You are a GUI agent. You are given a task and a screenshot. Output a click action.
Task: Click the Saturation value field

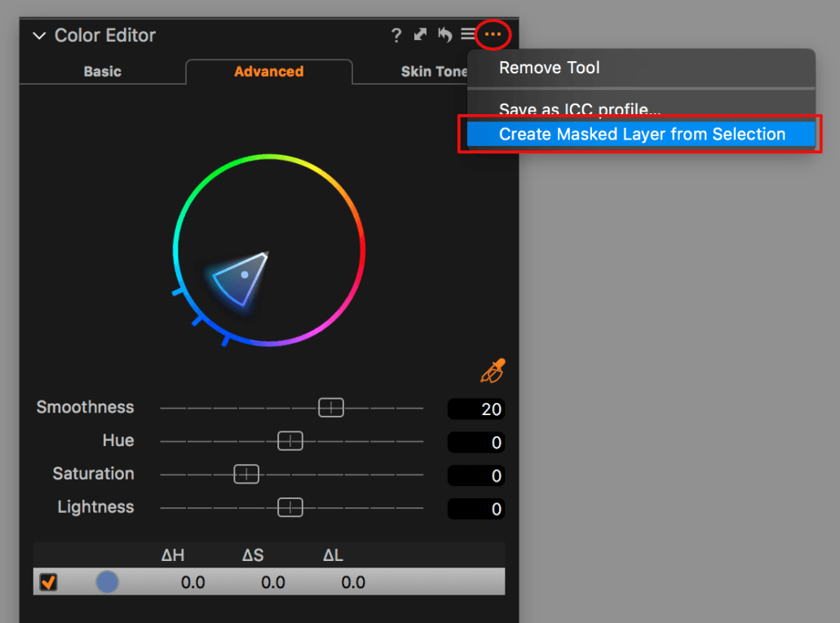(475, 475)
